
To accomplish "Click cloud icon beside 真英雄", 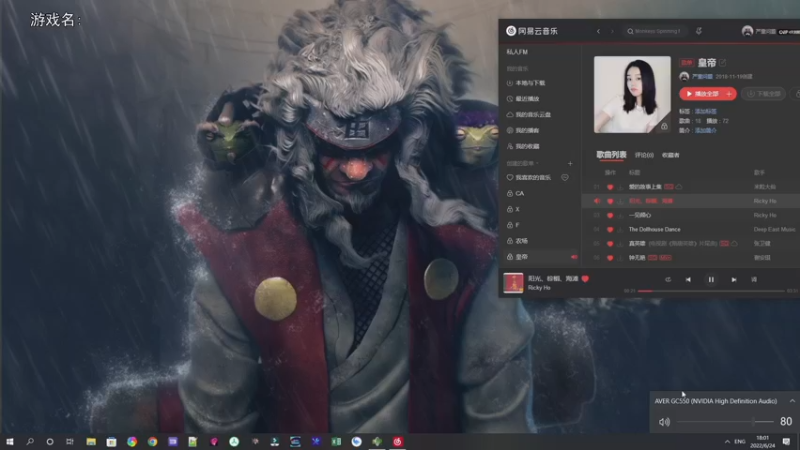I will (x=734, y=244).
